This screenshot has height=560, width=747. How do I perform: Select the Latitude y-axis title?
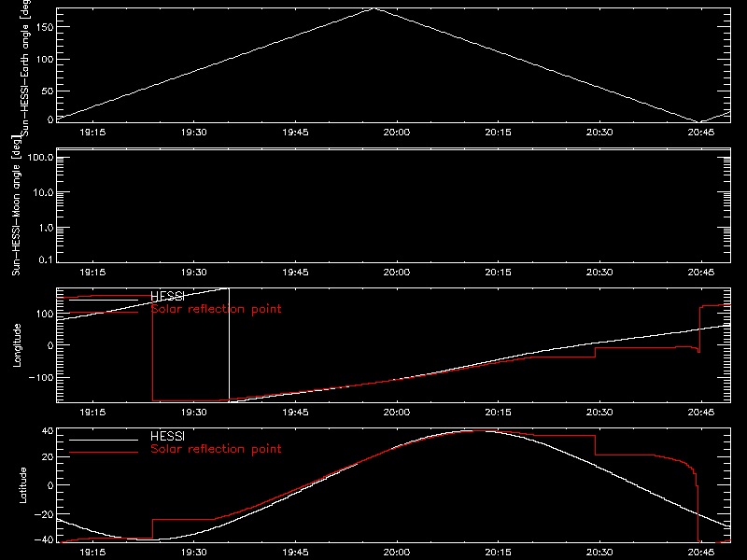[22, 485]
